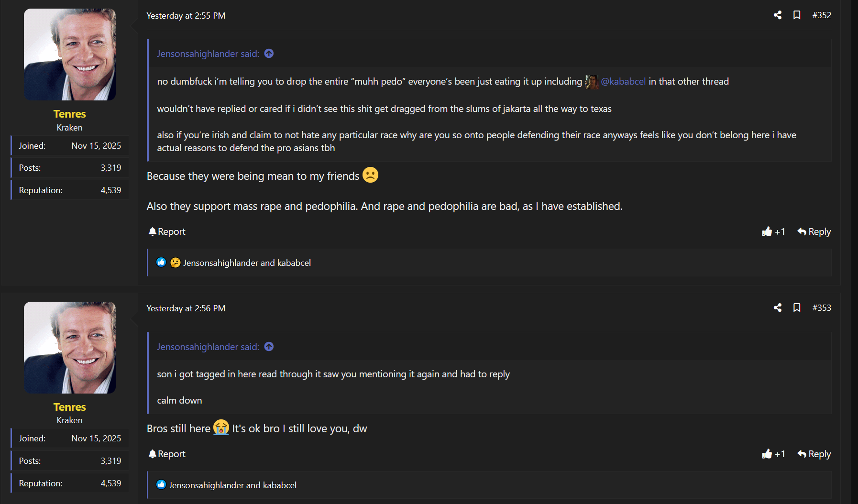Screen dimensions: 858x504
Task: Like post #353 with +1 button
Action: (773, 454)
